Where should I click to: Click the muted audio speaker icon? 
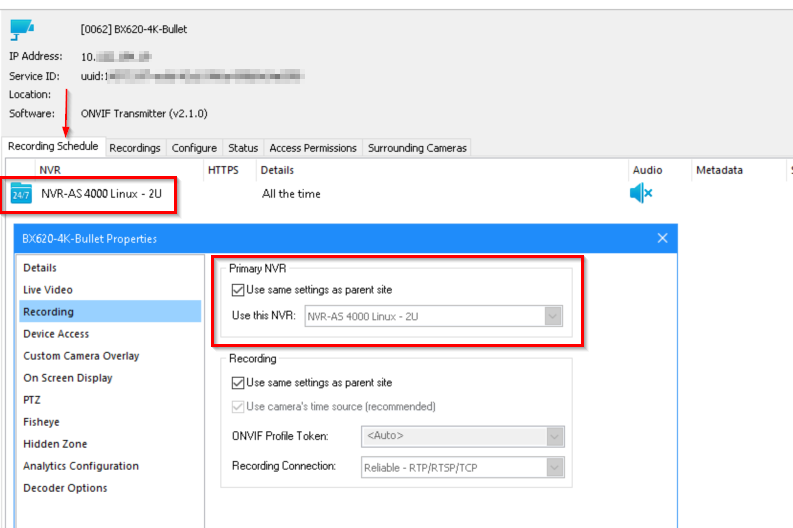(641, 193)
